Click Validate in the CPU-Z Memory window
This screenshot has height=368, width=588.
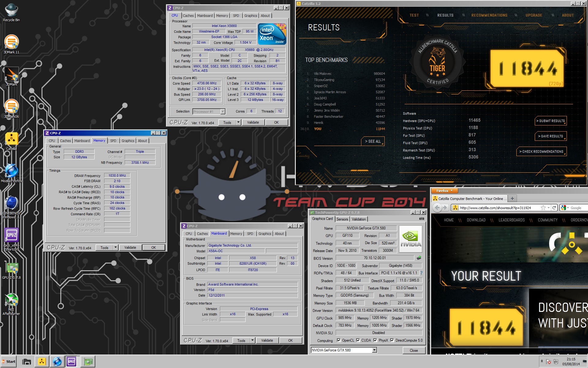(x=130, y=247)
